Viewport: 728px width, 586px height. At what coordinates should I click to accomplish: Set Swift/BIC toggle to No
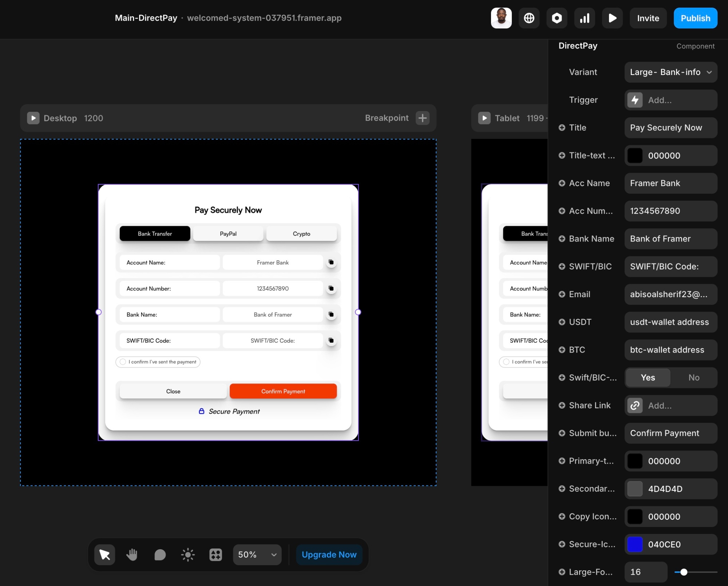click(693, 378)
